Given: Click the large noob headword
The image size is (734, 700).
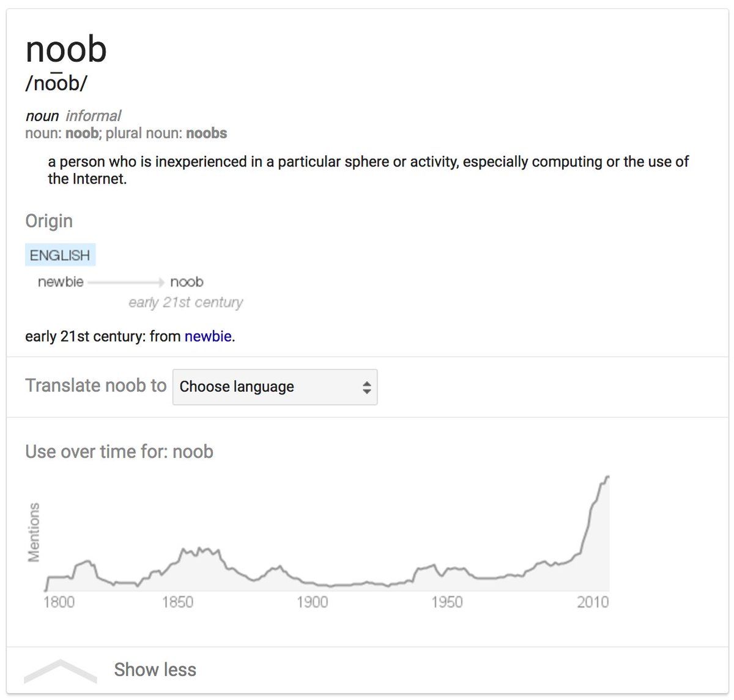Looking at the screenshot, I should tap(66, 49).
